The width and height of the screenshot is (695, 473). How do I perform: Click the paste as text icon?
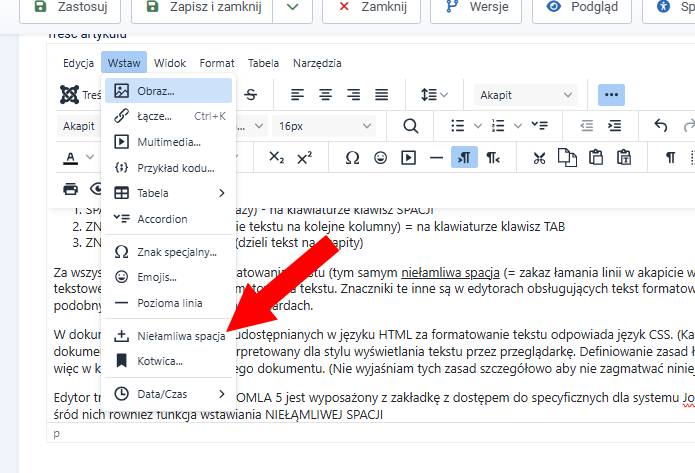624,158
